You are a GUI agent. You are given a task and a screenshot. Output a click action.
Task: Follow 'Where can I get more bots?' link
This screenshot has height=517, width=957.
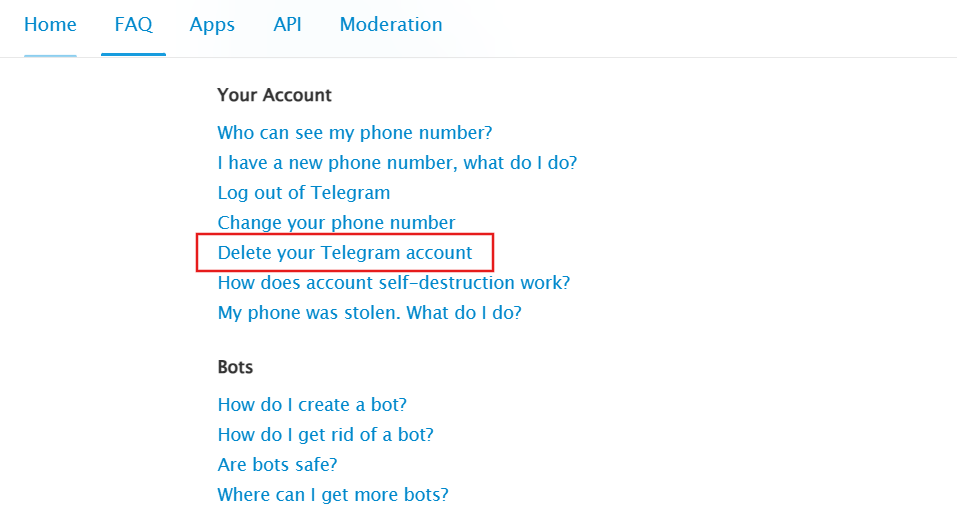pyautogui.click(x=333, y=495)
